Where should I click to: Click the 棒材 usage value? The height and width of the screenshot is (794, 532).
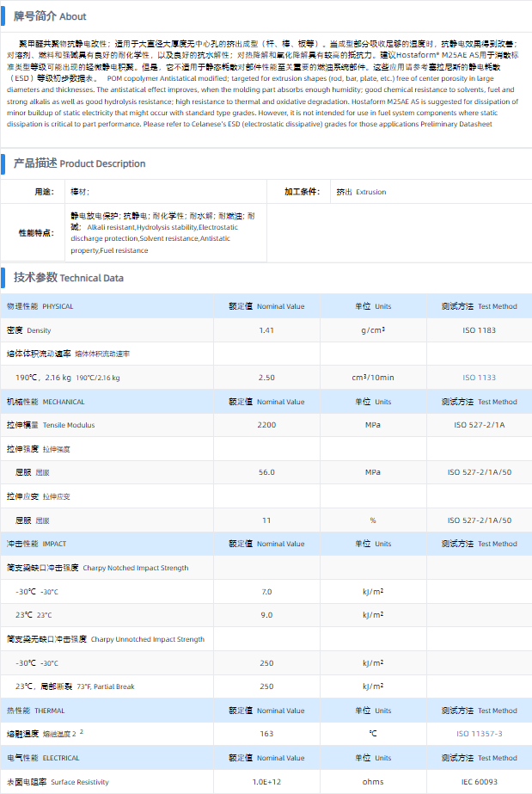pos(79,193)
